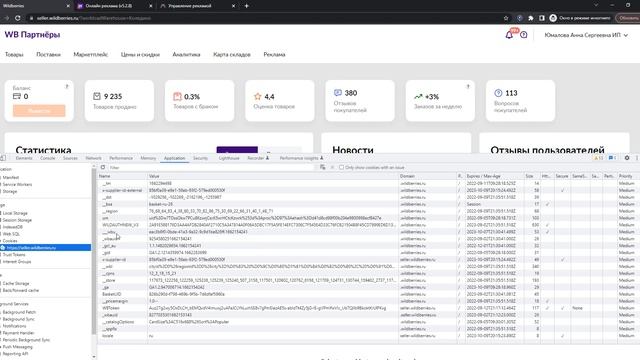Click the WB Партнёры logo
Screen dimensions: 640x360
click(32, 35)
